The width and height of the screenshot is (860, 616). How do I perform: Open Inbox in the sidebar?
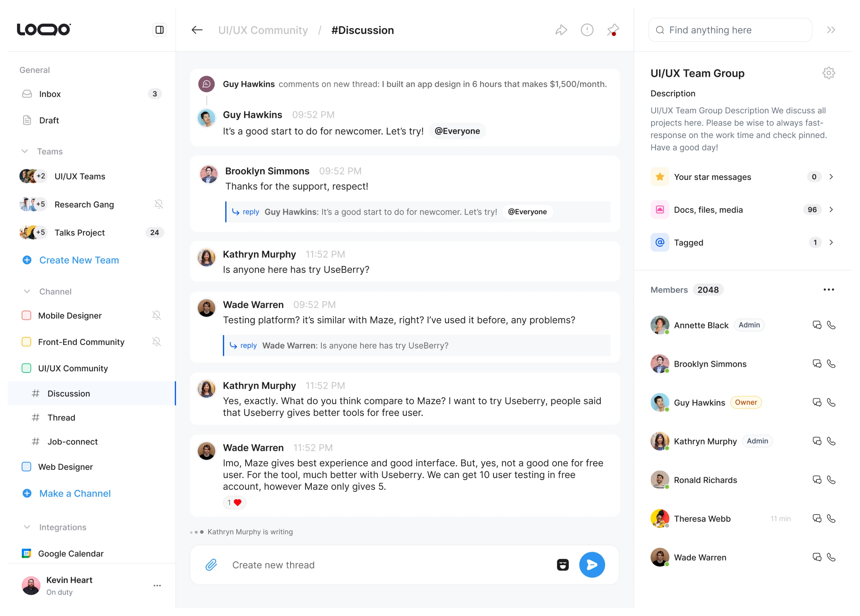pyautogui.click(x=50, y=94)
